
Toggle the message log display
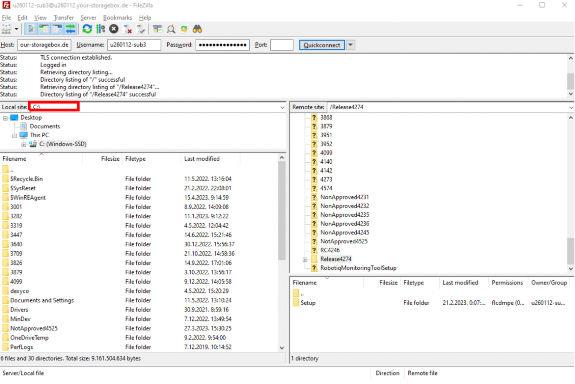(x=31, y=29)
